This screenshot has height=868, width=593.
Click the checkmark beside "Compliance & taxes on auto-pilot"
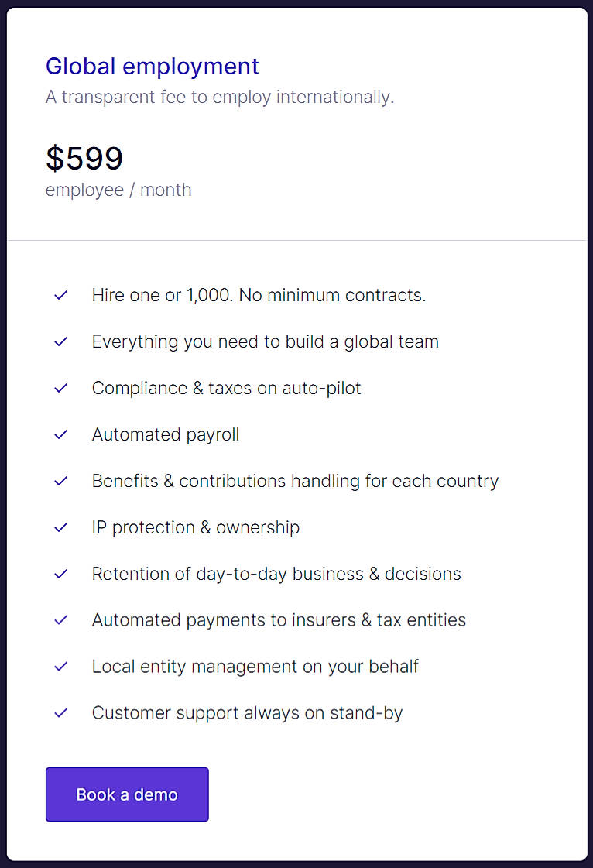pyautogui.click(x=60, y=388)
